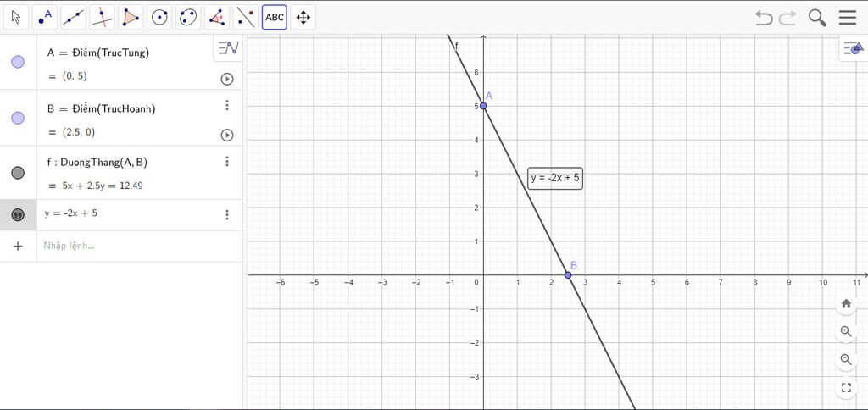
Task: Select the ABC Text tool
Action: pyautogui.click(x=275, y=18)
